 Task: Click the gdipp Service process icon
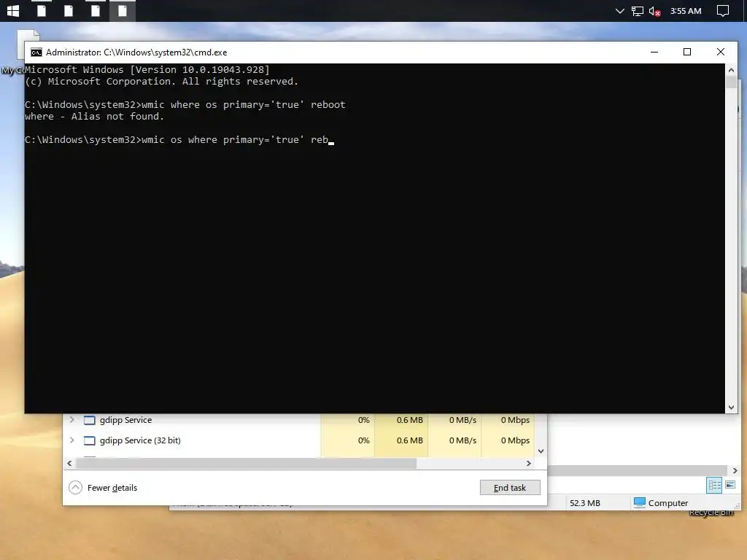click(x=90, y=420)
